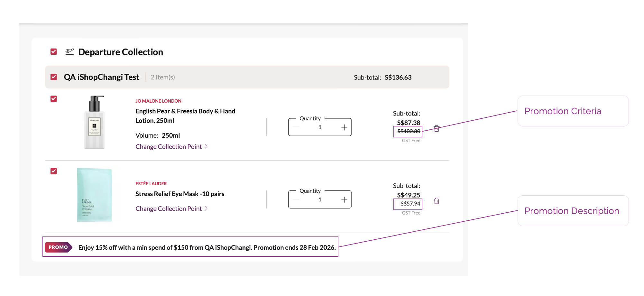
Task: Open Stress Relief Eye Mask product title
Action: tap(180, 194)
